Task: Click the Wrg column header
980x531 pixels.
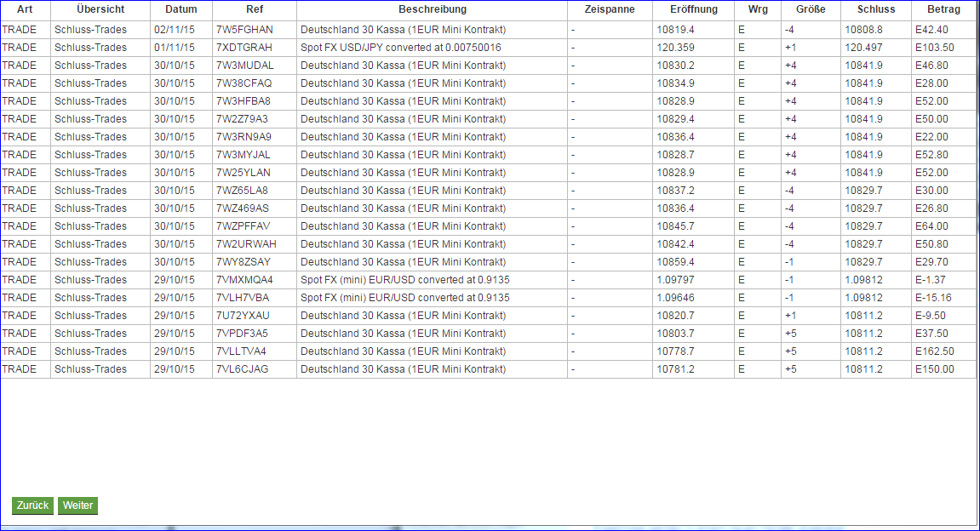Action: (757, 10)
